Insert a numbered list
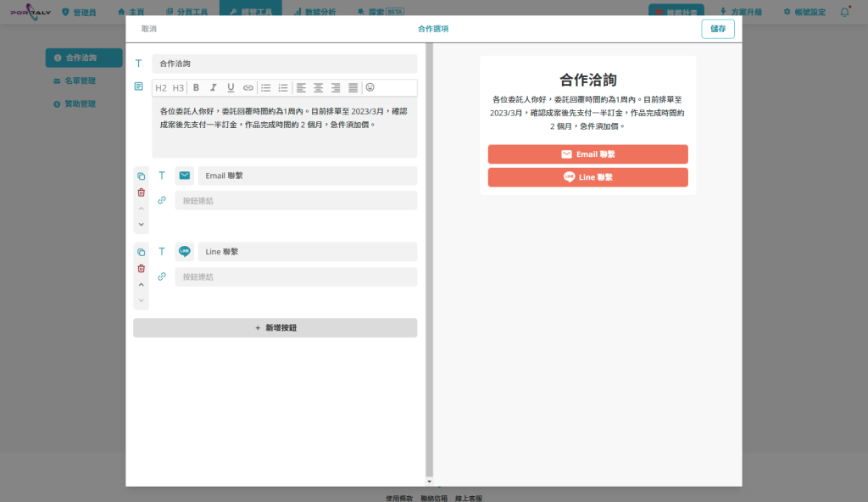868x502 pixels. click(283, 87)
